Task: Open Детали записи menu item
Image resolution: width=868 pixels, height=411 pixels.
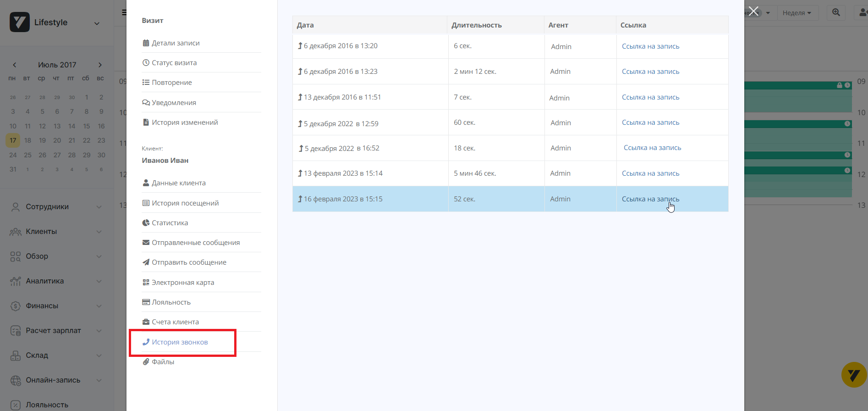Action: (176, 43)
